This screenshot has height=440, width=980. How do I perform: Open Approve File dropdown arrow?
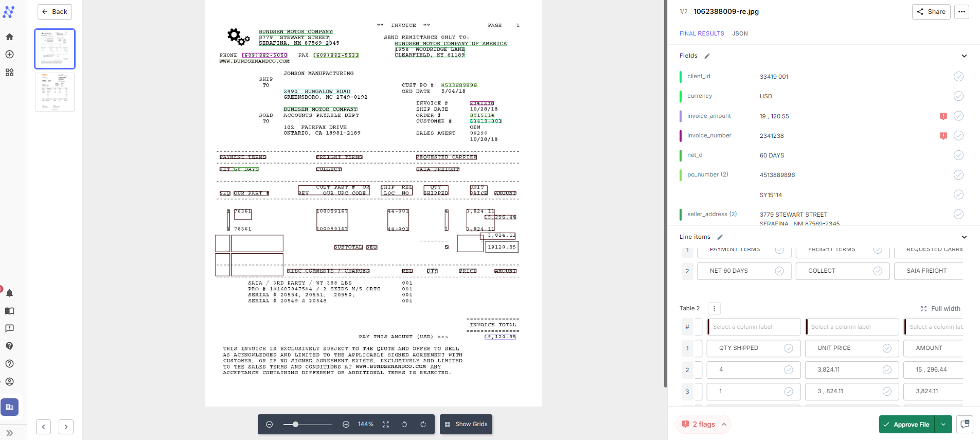pyautogui.click(x=943, y=425)
